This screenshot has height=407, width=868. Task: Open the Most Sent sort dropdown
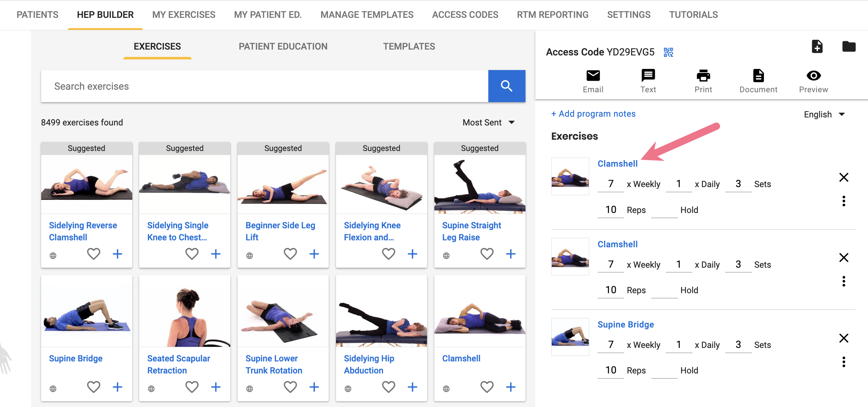[489, 123]
